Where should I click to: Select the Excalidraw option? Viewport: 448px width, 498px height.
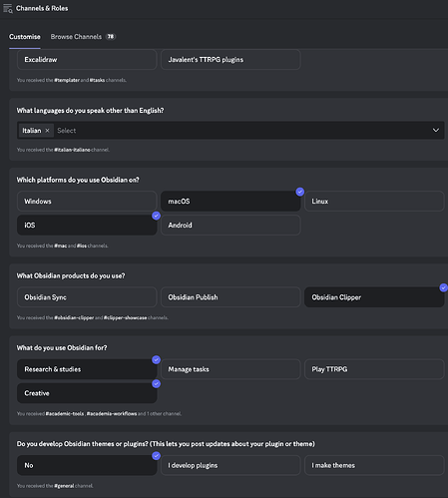(87, 60)
